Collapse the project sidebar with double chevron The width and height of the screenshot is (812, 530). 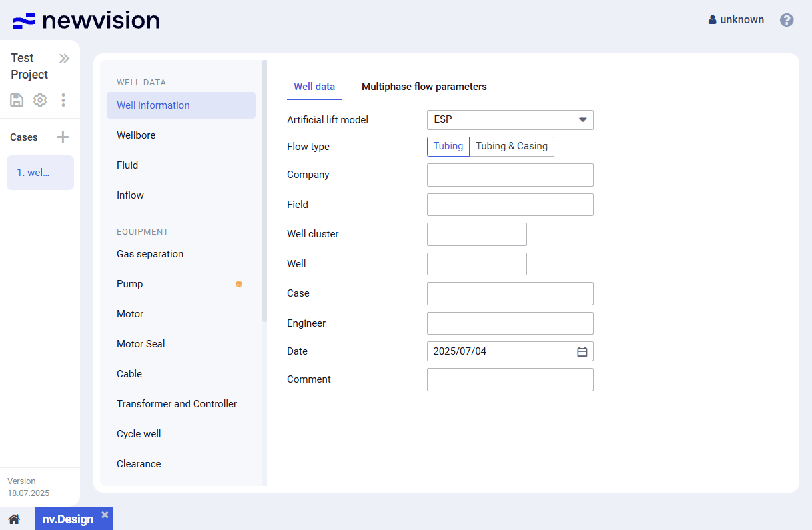tap(64, 59)
